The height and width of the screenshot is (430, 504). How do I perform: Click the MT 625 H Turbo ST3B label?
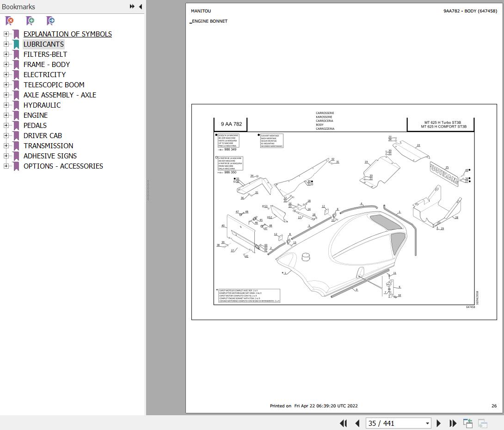click(443, 122)
